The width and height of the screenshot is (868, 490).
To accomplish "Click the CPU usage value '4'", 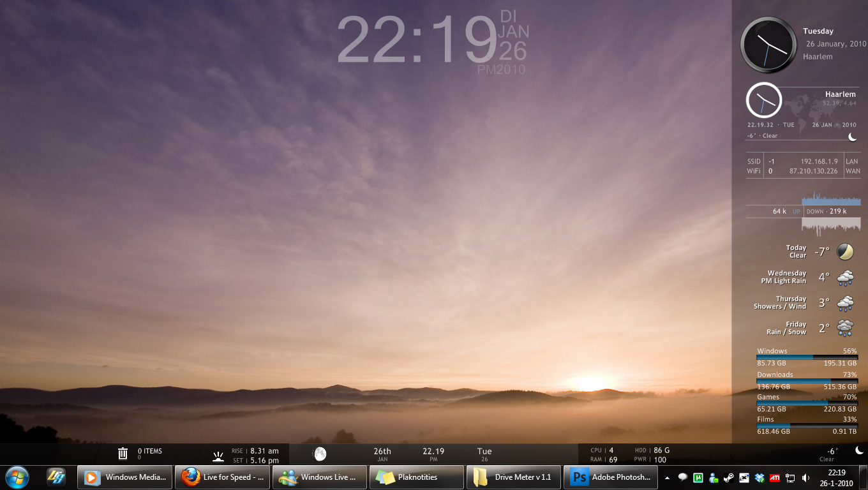I will click(x=611, y=450).
